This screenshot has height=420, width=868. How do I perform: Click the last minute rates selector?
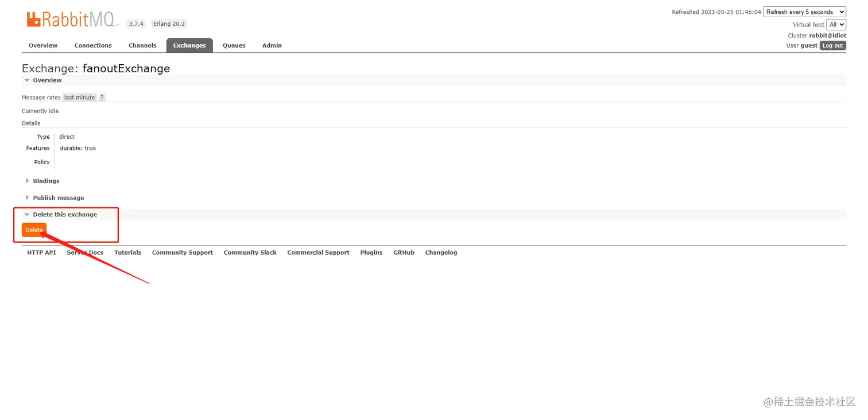pos(79,97)
